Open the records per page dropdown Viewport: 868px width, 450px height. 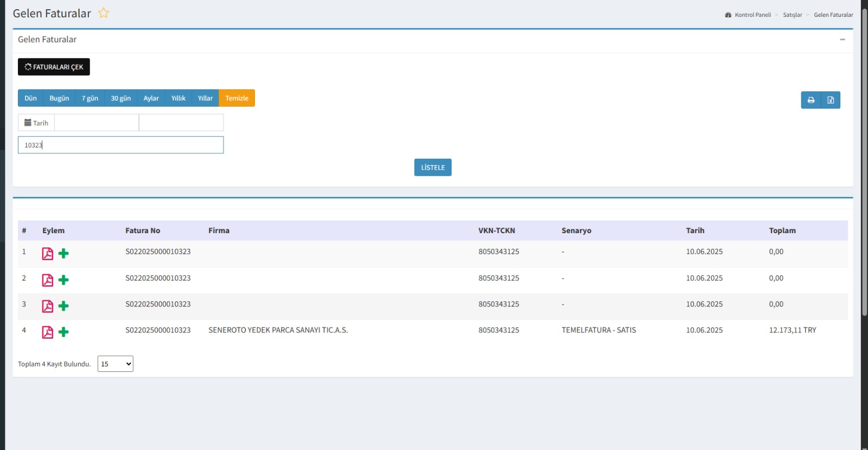(x=116, y=364)
